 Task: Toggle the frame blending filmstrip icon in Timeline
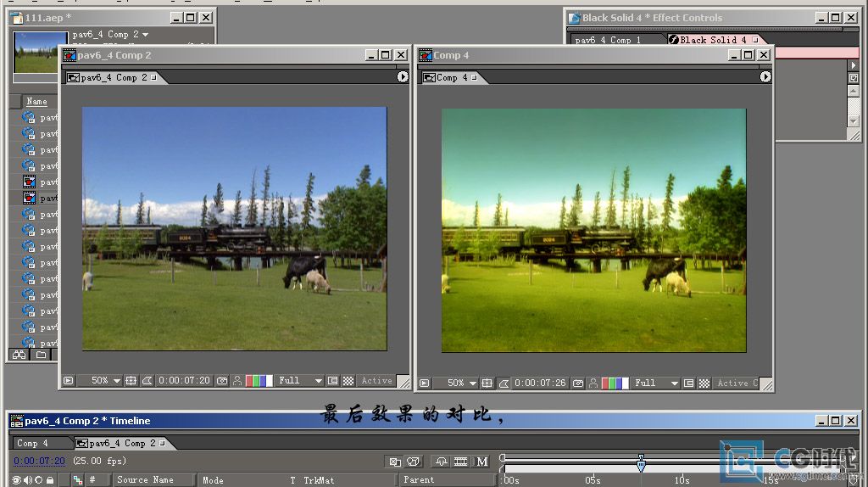[x=460, y=462]
